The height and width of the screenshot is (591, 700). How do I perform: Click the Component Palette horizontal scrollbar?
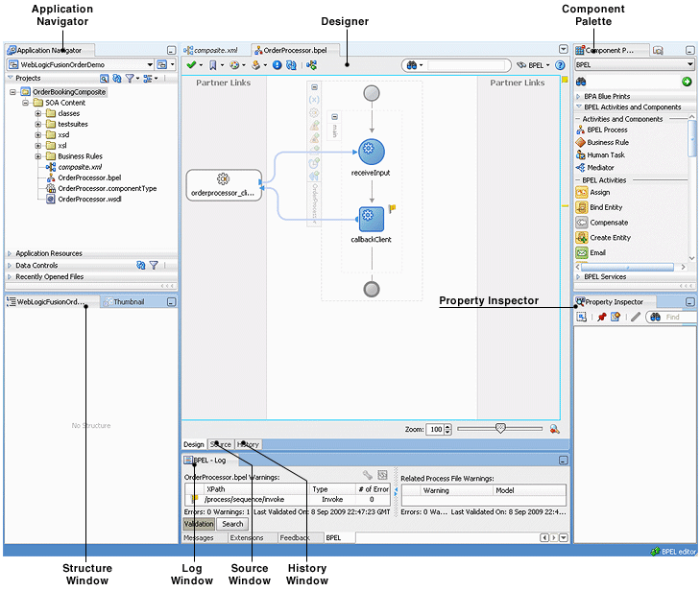[628, 267]
